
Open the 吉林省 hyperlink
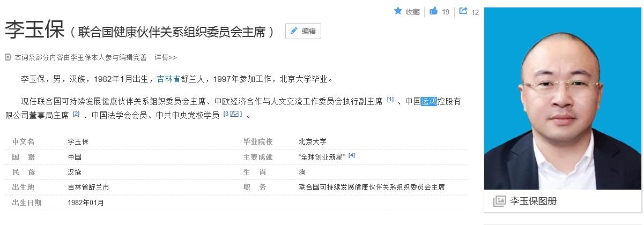click(x=168, y=79)
